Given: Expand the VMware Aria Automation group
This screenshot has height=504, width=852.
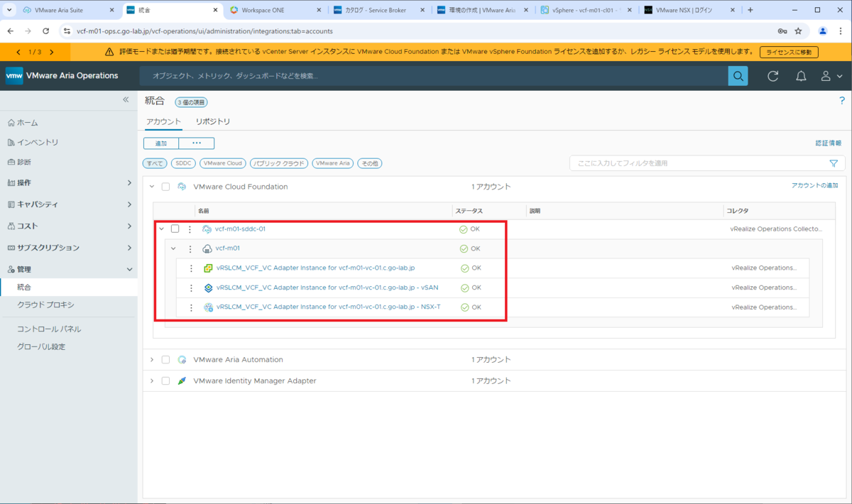Looking at the screenshot, I should point(151,360).
